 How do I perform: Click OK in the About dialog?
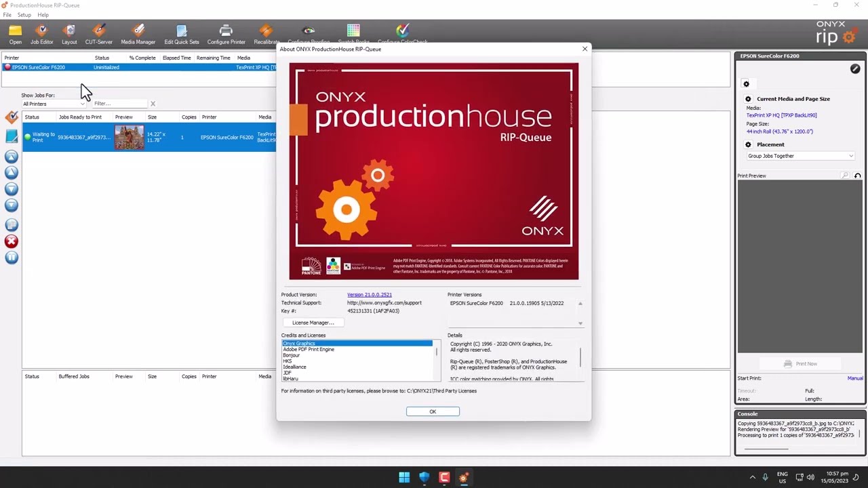point(433,411)
